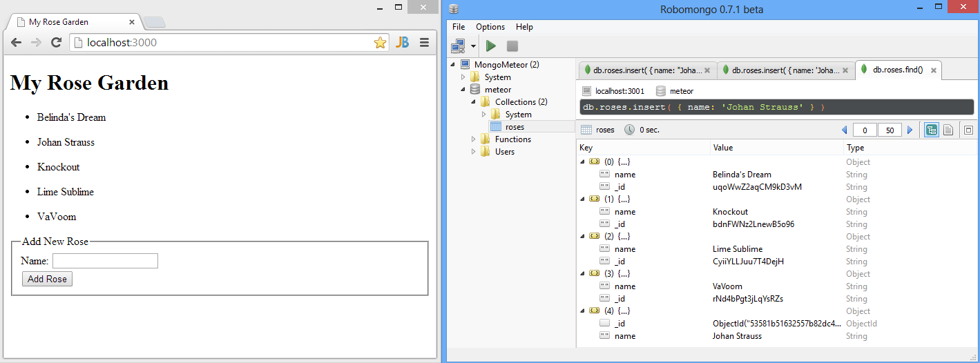Open the Options menu in Robomongo
The image size is (980, 363).
tap(490, 27)
